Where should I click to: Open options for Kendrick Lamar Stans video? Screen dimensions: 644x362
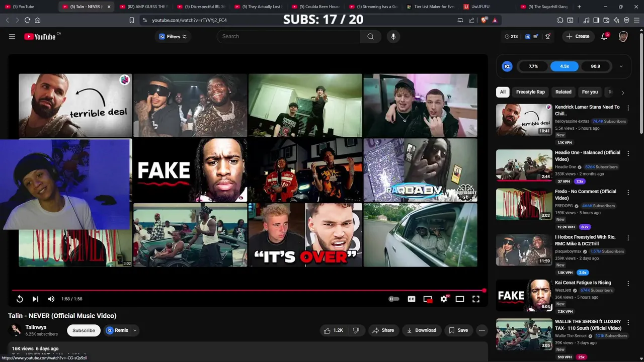[628, 108]
